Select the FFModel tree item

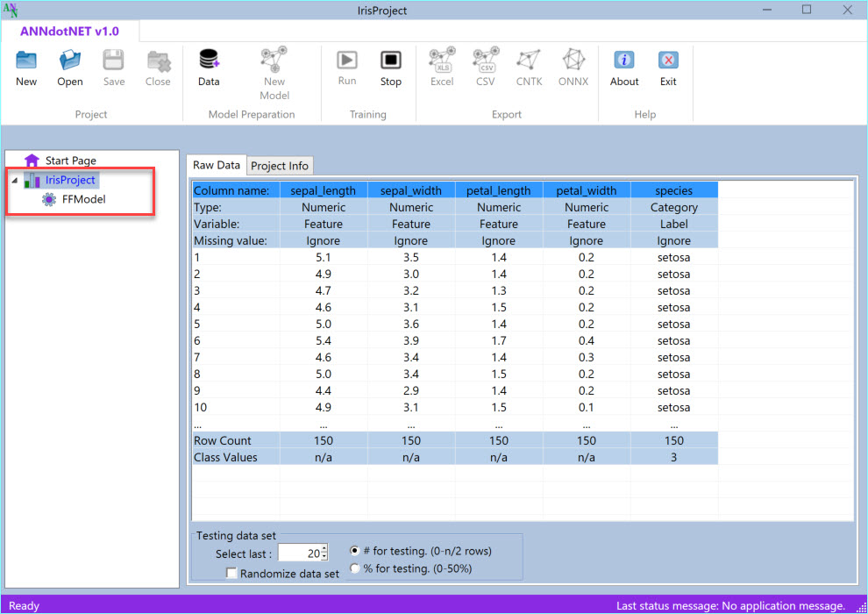pos(83,199)
